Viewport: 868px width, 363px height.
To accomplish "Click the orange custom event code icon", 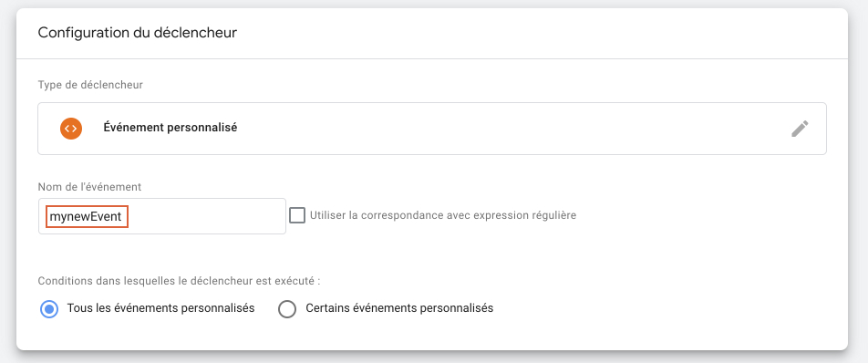I will [71, 129].
